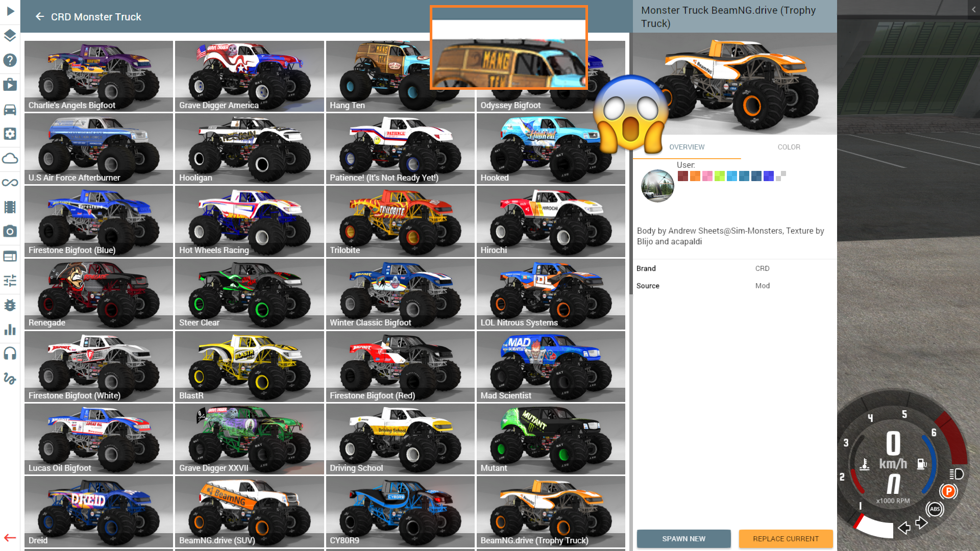Viewport: 980px width, 551px height.
Task: Pick the dark red user color swatch
Action: tap(682, 176)
